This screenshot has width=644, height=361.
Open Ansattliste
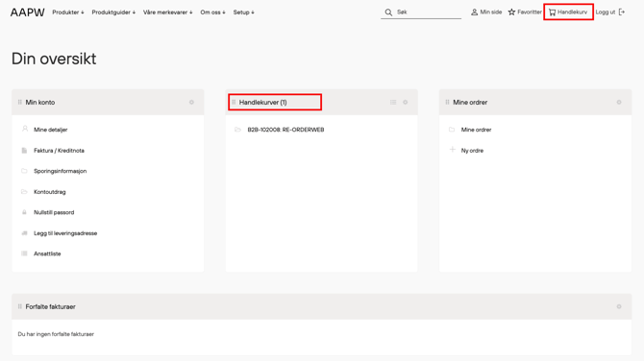point(47,253)
